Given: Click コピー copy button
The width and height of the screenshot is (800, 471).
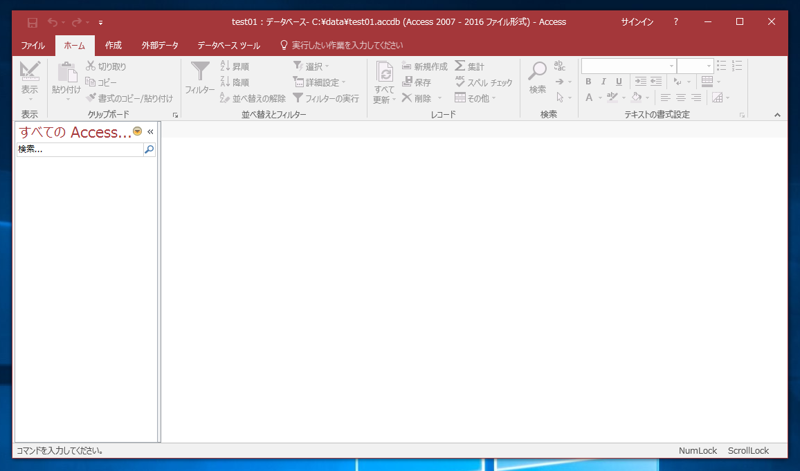Looking at the screenshot, I should coord(101,82).
